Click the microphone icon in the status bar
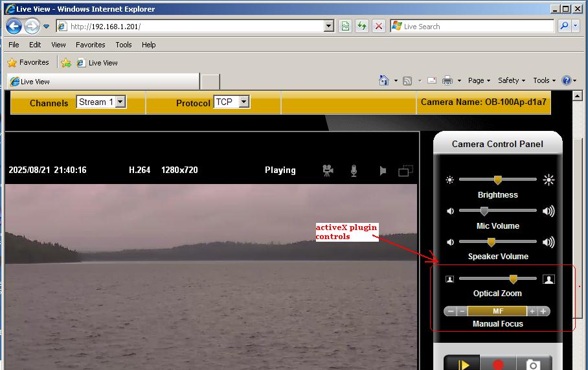The height and width of the screenshot is (370, 588). [354, 170]
